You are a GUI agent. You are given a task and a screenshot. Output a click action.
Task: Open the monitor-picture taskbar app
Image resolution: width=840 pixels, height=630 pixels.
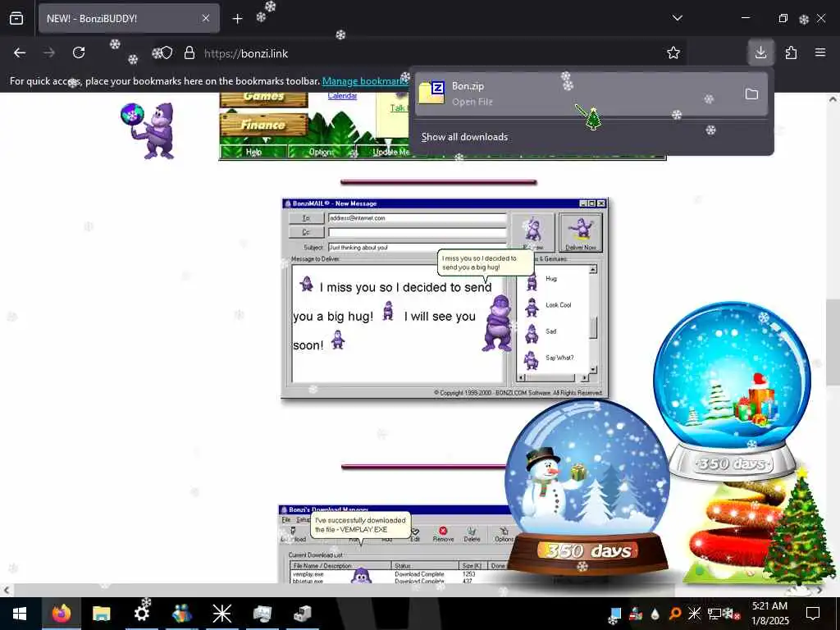click(262, 614)
